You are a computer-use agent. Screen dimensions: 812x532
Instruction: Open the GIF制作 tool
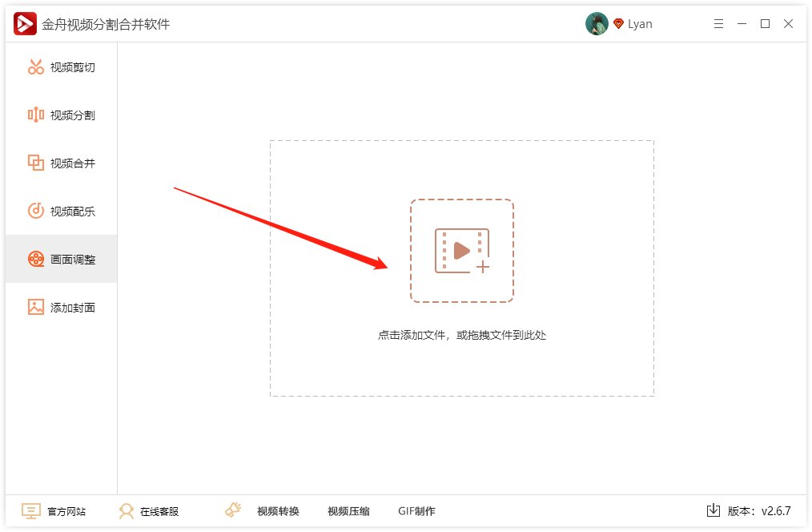point(415,510)
